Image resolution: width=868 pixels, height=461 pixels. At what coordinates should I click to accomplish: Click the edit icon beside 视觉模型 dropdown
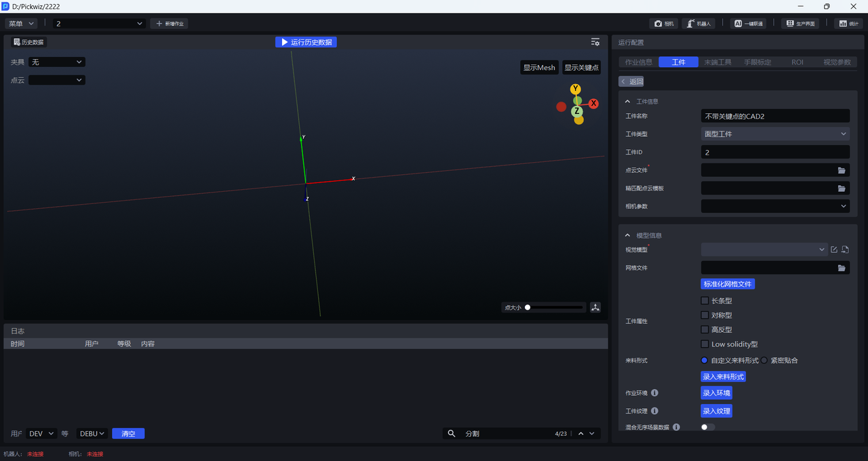(x=834, y=249)
